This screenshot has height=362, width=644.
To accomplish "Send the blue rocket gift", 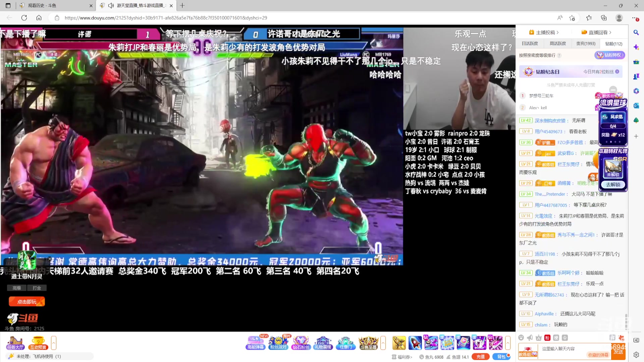I will [415, 343].
